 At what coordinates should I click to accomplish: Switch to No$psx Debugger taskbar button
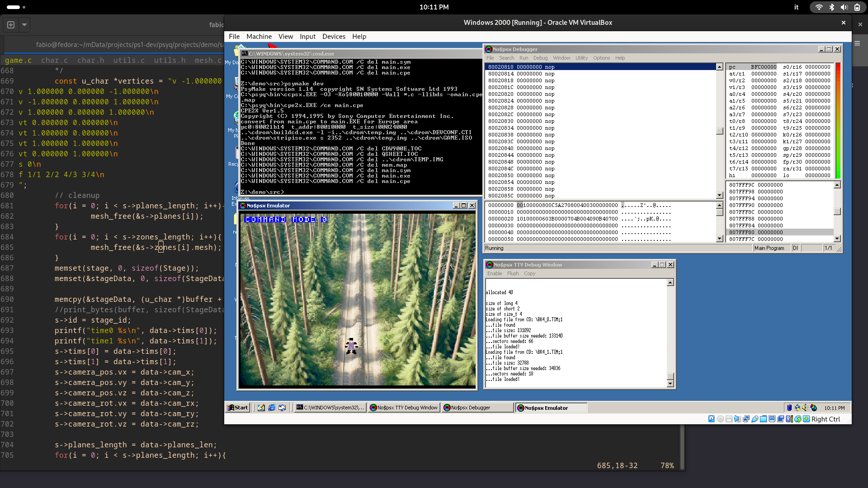point(478,408)
